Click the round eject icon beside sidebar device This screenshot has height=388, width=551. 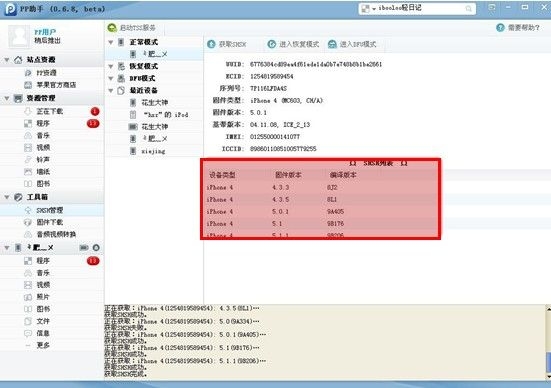coord(96,248)
